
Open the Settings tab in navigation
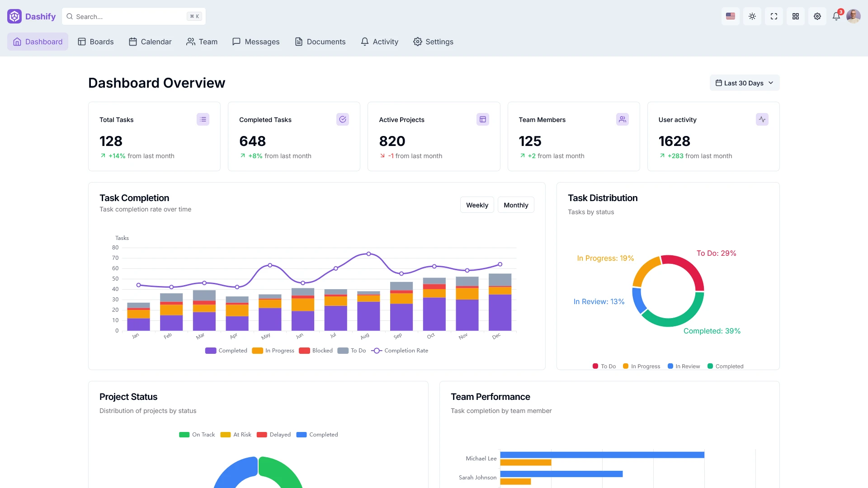pyautogui.click(x=433, y=42)
